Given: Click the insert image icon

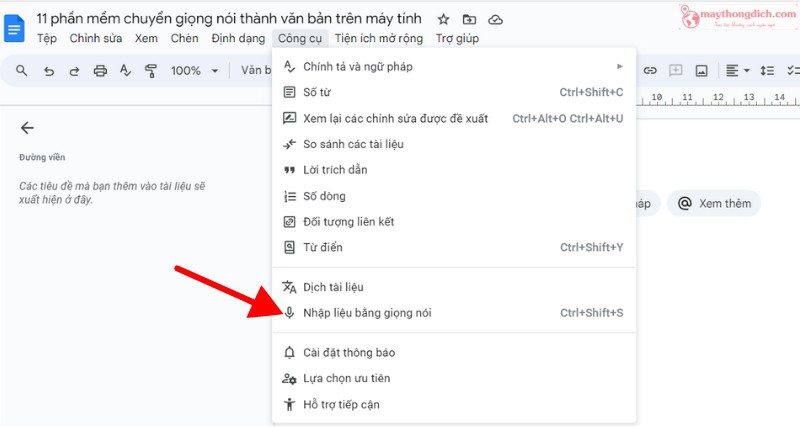Looking at the screenshot, I should pos(702,71).
